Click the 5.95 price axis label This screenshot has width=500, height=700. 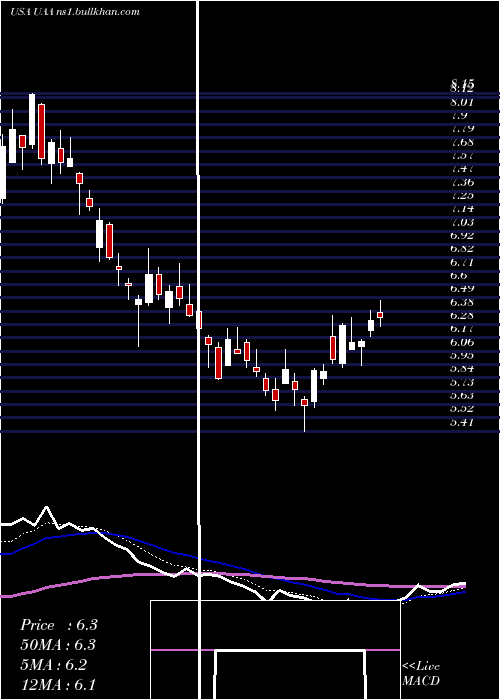pos(462,355)
